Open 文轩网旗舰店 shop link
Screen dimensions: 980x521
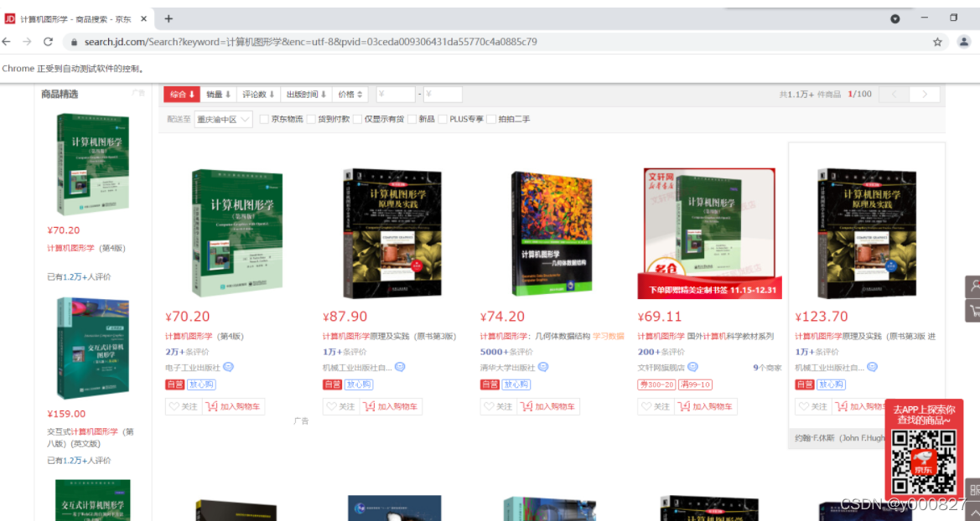click(661, 368)
